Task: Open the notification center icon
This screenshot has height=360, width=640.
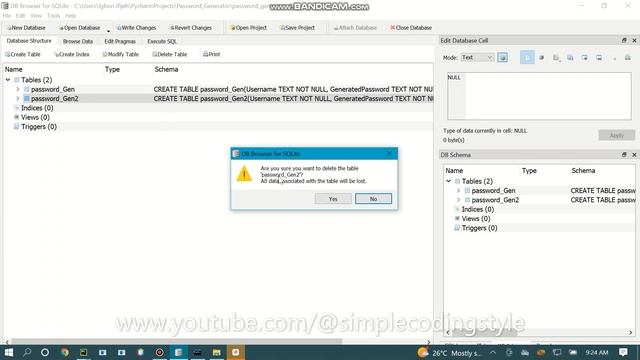Action: [x=623, y=352]
